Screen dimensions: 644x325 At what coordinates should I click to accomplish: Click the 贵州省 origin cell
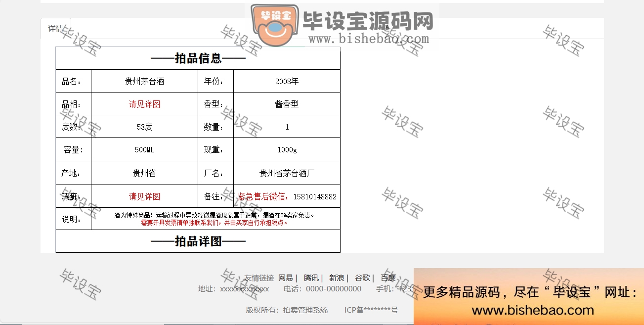click(144, 173)
